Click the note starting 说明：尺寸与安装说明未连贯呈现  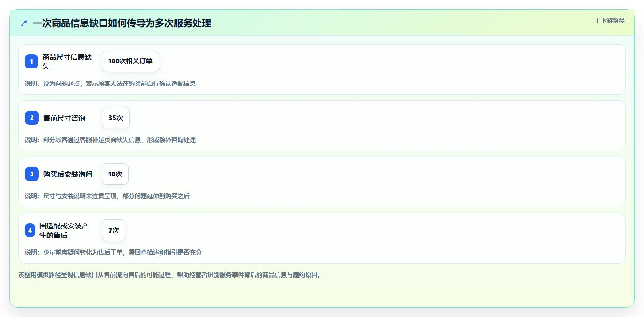[107, 196]
